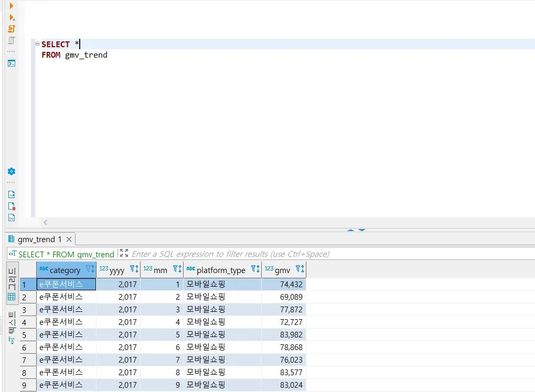Click the filter/sort icon of yyyy column

pyautogui.click(x=134, y=269)
